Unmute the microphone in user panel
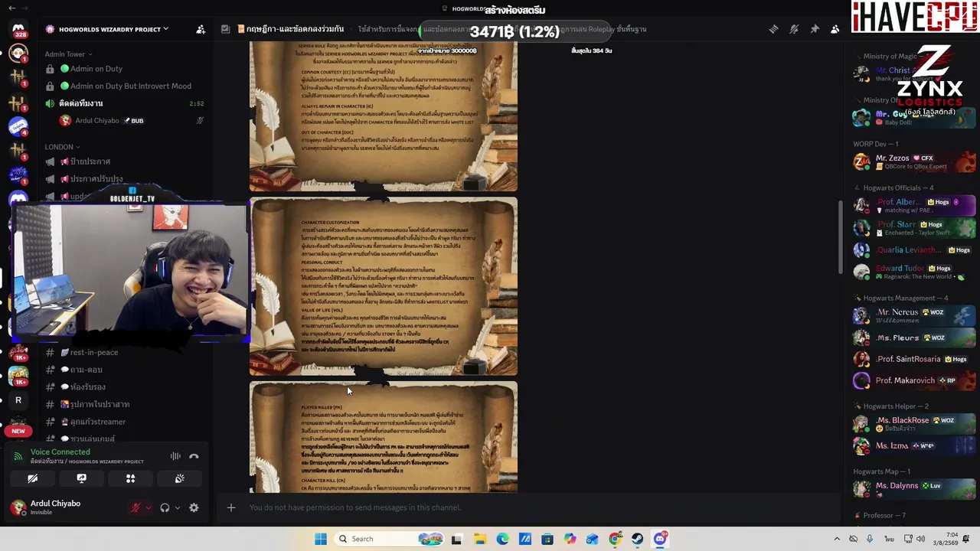The height and width of the screenshot is (551, 980). tap(136, 507)
